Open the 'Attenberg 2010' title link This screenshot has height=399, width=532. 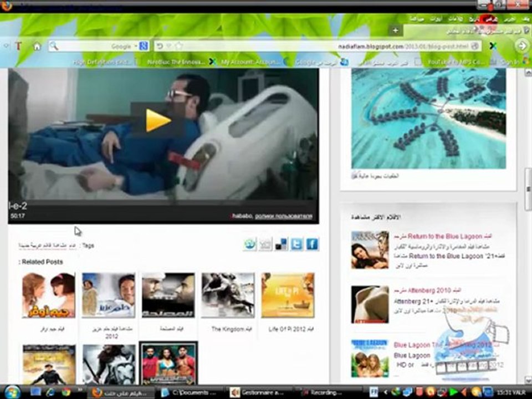tap(427, 291)
